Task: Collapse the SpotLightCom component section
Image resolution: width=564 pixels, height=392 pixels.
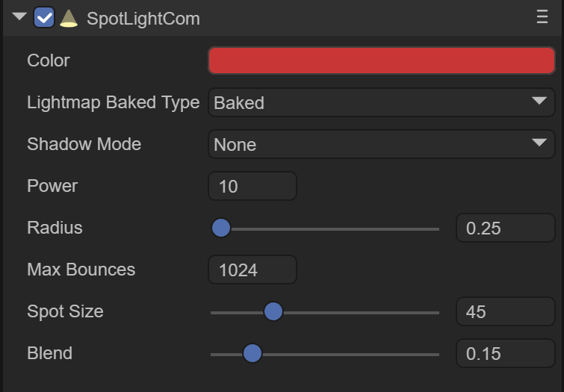Action: (x=19, y=18)
